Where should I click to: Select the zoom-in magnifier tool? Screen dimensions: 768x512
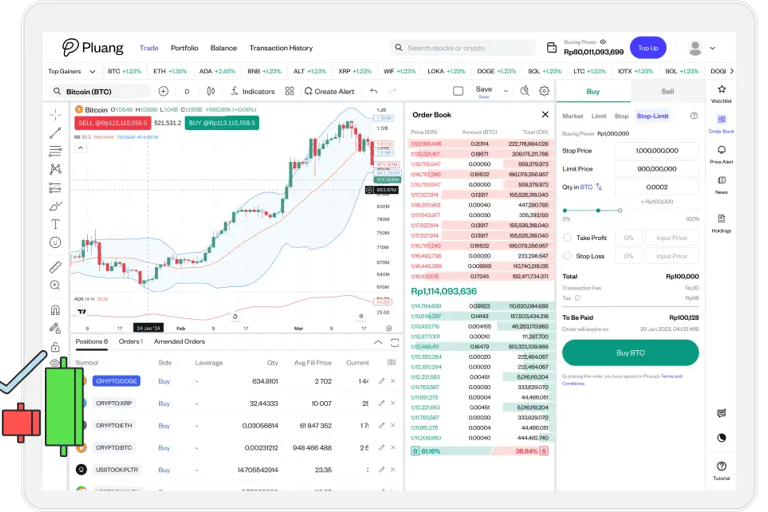point(55,285)
